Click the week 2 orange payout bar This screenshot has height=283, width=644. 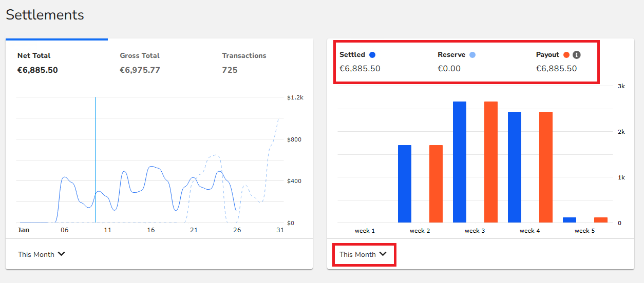click(x=436, y=184)
